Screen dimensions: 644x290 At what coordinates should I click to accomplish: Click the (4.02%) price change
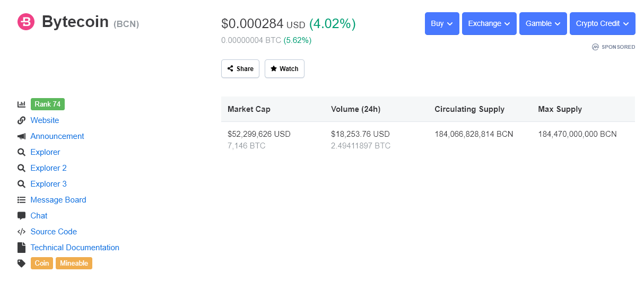pyautogui.click(x=333, y=24)
